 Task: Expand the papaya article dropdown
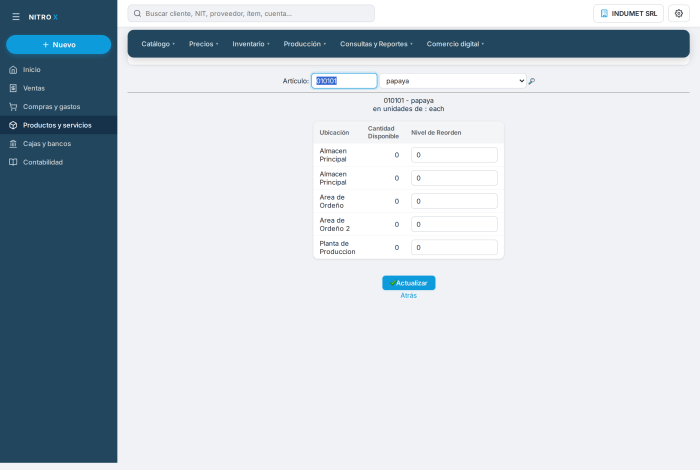click(453, 81)
